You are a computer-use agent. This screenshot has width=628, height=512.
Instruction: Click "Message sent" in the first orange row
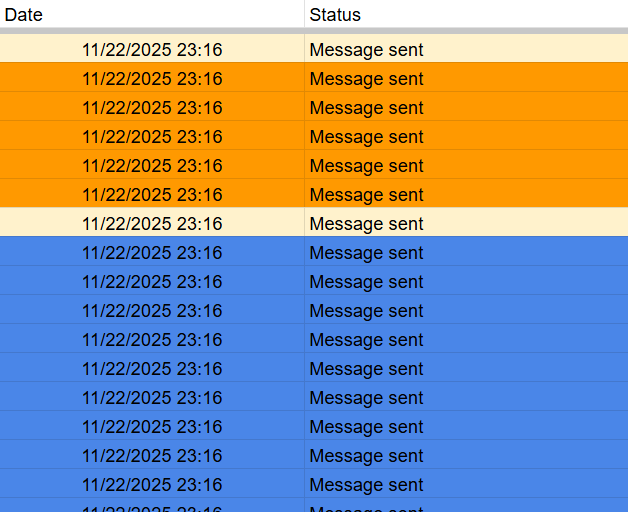click(x=366, y=79)
